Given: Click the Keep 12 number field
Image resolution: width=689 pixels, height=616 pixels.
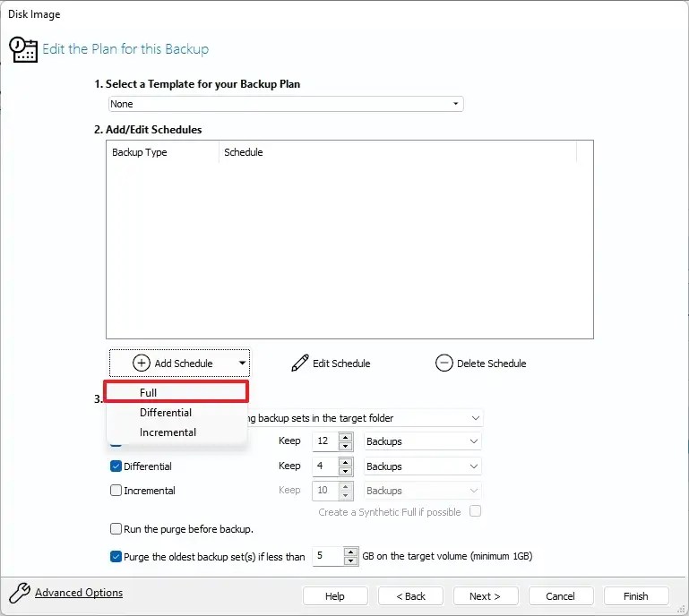Looking at the screenshot, I should 325,441.
